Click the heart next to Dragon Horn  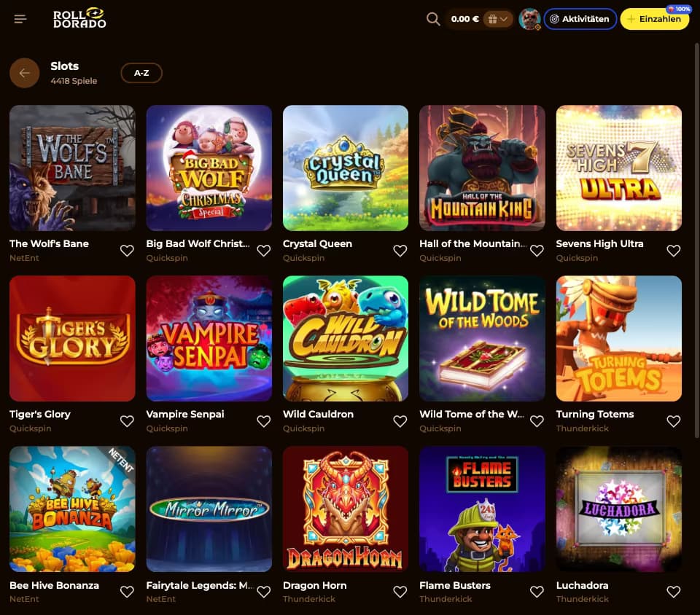pos(400,592)
